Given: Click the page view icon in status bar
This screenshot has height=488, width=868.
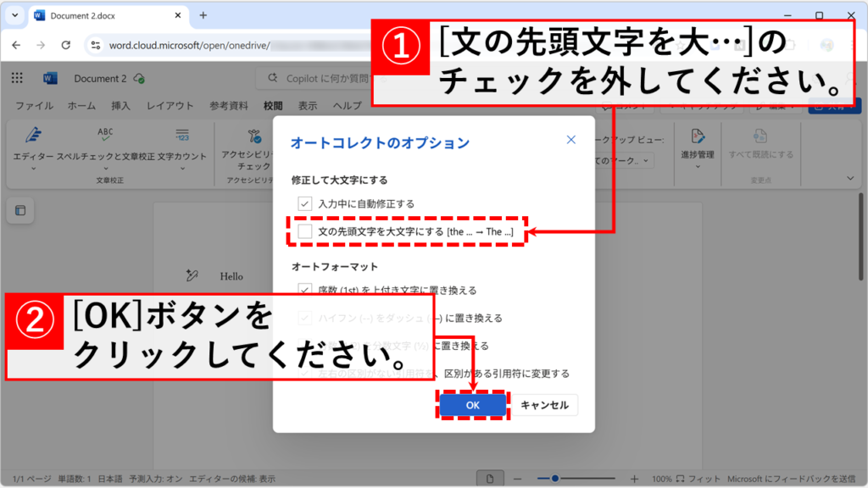Looking at the screenshot, I should point(490,479).
